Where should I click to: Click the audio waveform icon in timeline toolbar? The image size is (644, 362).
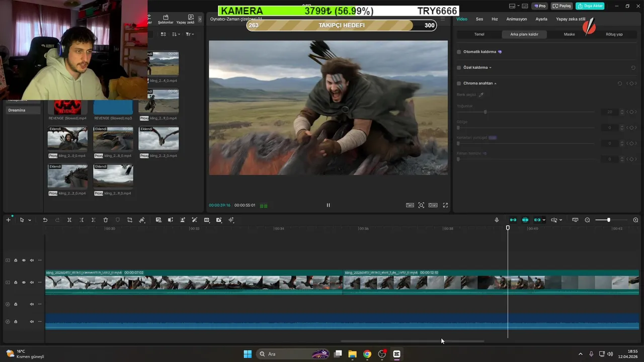coord(231,220)
